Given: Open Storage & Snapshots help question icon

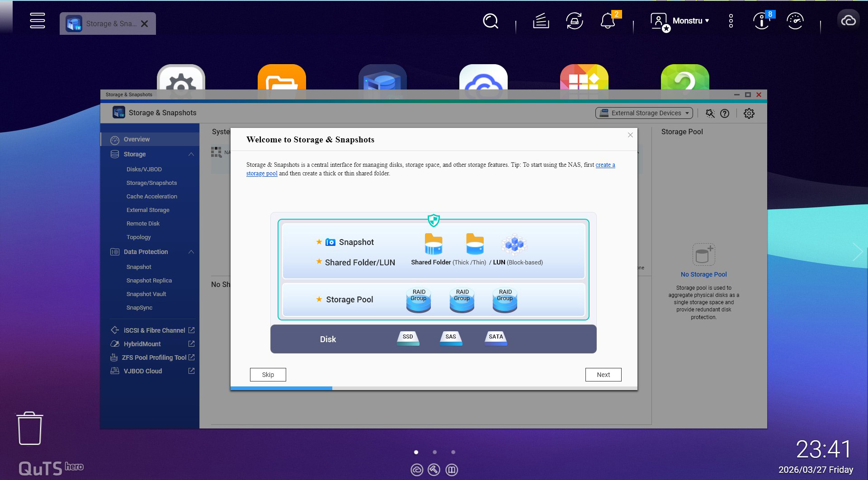Looking at the screenshot, I should pyautogui.click(x=725, y=113).
